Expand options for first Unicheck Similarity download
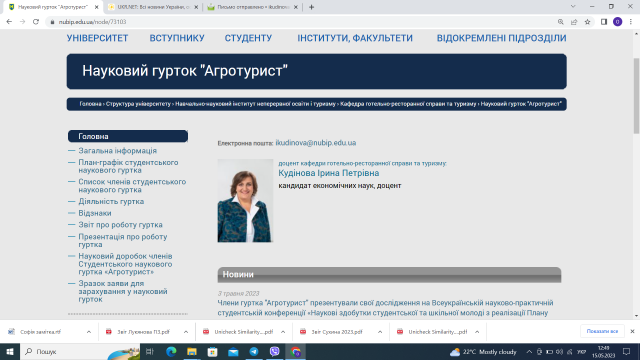Image resolution: width=640 pixels, height=360 pixels. pyautogui.click(x=283, y=332)
